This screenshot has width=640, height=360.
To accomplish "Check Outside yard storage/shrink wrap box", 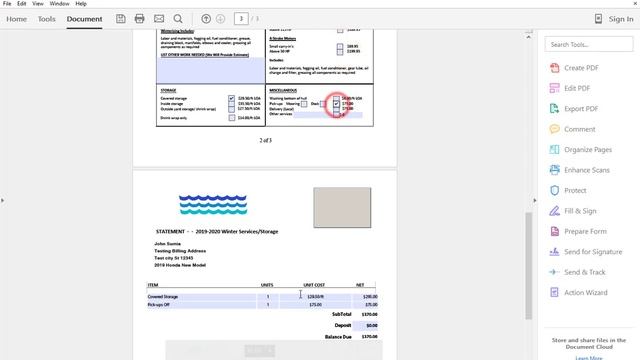I will coord(231,109).
